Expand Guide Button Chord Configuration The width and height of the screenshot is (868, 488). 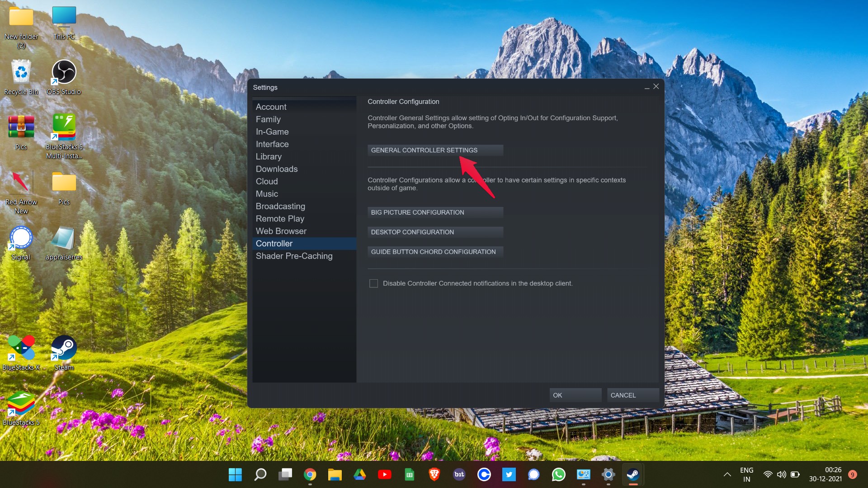tap(434, 251)
